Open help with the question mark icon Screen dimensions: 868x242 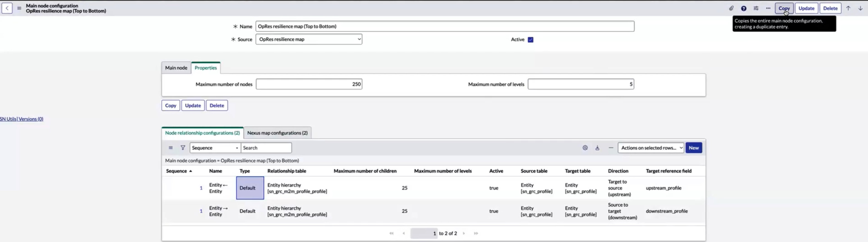tap(744, 8)
